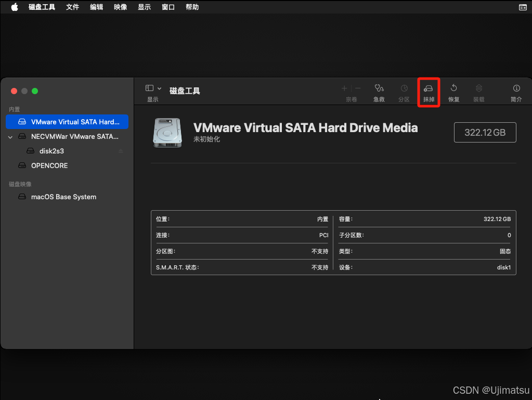Click the add volume plus icon
The width and height of the screenshot is (532, 400).
(x=344, y=88)
